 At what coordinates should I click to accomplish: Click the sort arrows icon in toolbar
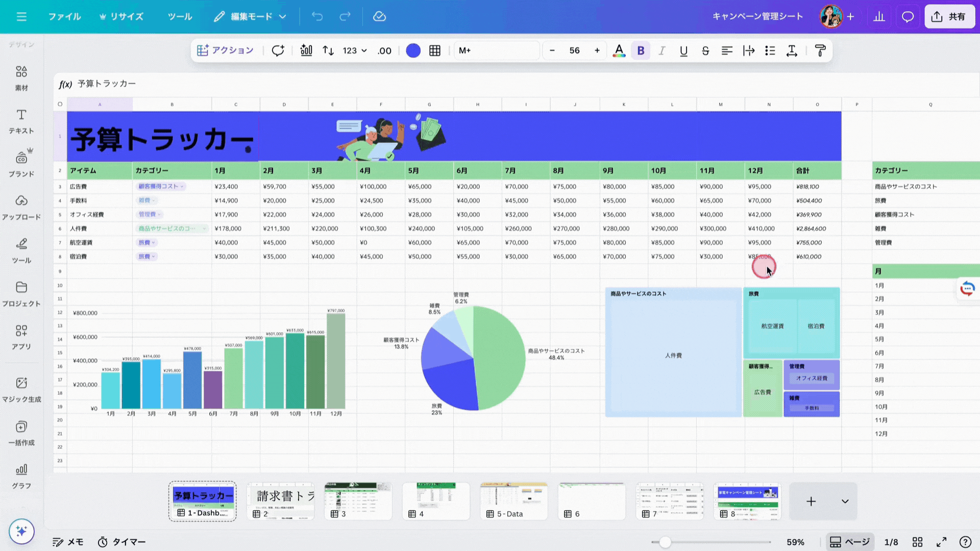tap(328, 51)
